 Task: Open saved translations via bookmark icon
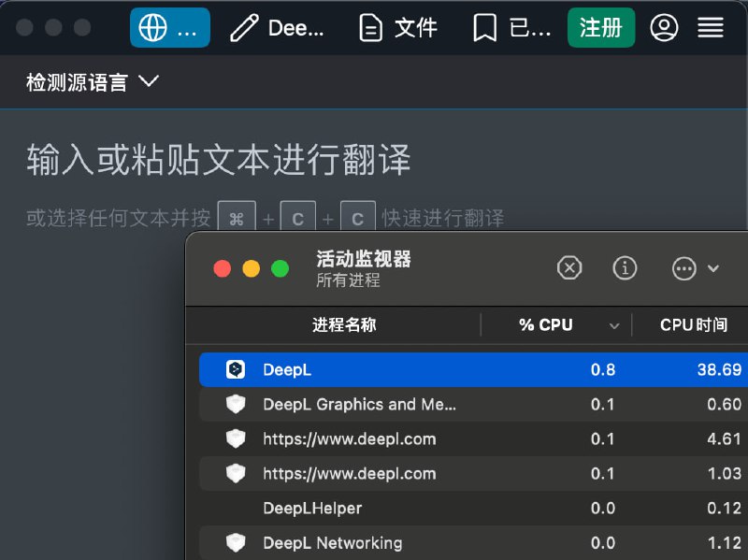pyautogui.click(x=484, y=28)
